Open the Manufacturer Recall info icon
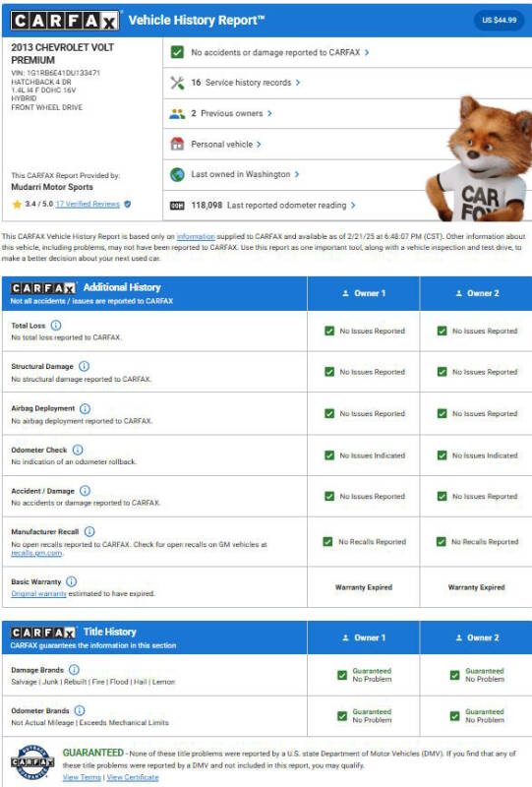This screenshot has width=532, height=787. (x=89, y=531)
